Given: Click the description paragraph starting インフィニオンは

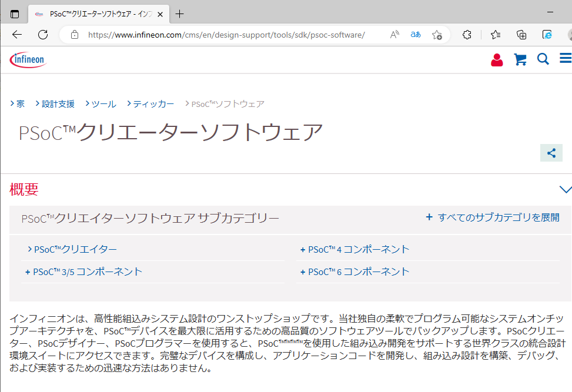Looking at the screenshot, I should pos(288,343).
